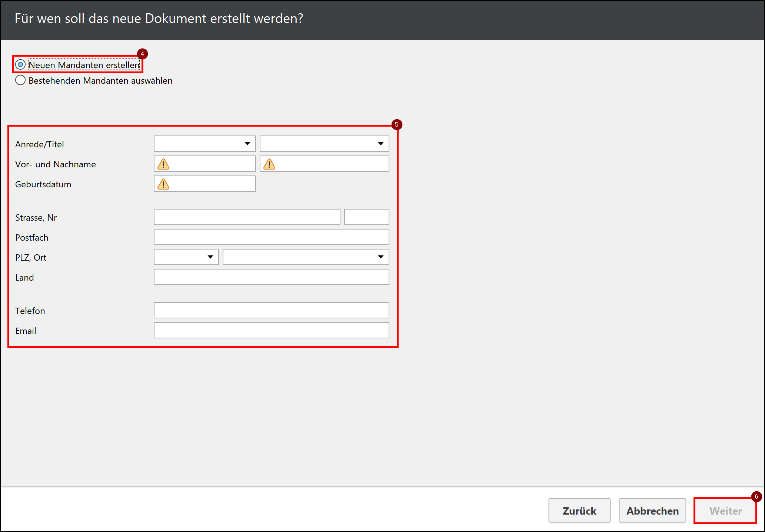
Task: Click warning icon in Geburtsdatum field
Action: coord(163,184)
